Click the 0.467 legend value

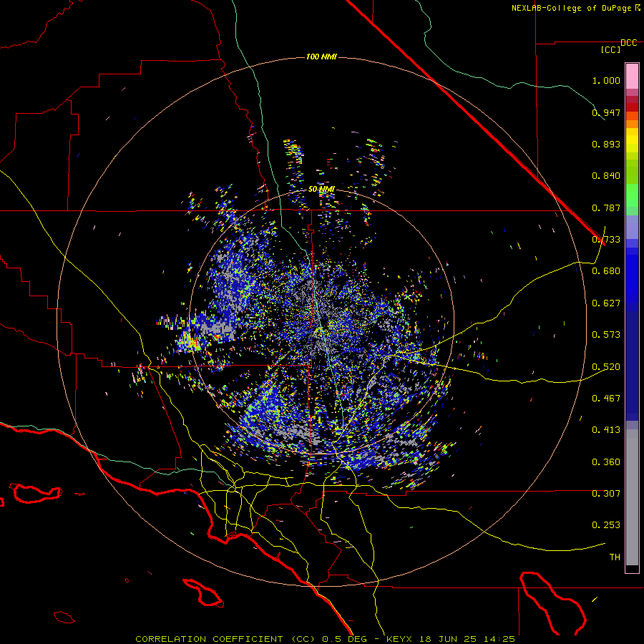point(606,398)
